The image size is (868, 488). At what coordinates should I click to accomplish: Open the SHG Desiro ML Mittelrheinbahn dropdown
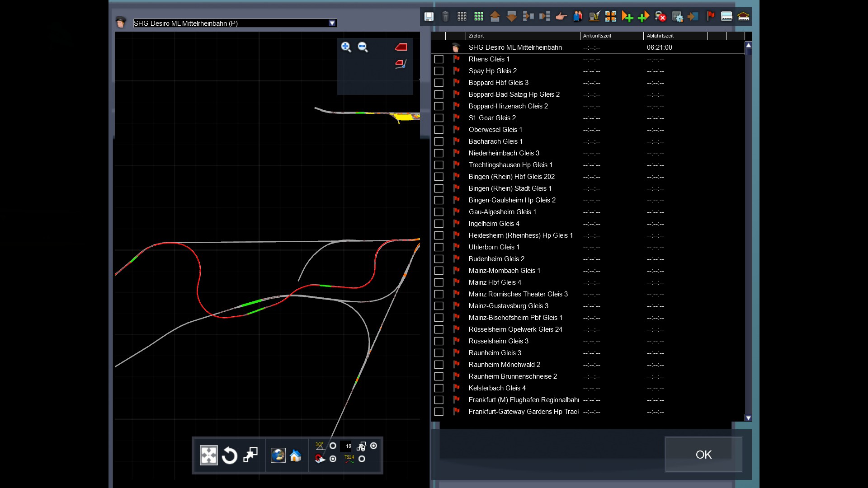332,23
